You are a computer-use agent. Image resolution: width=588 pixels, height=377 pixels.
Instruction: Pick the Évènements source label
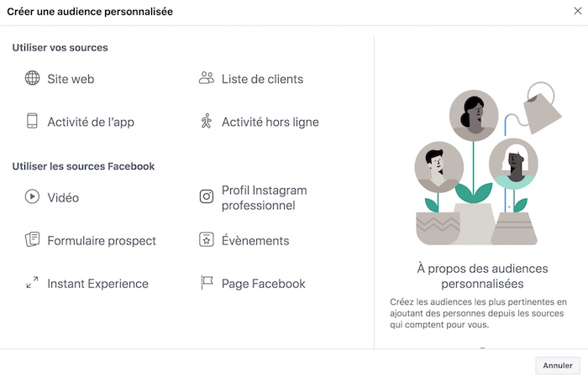(255, 241)
